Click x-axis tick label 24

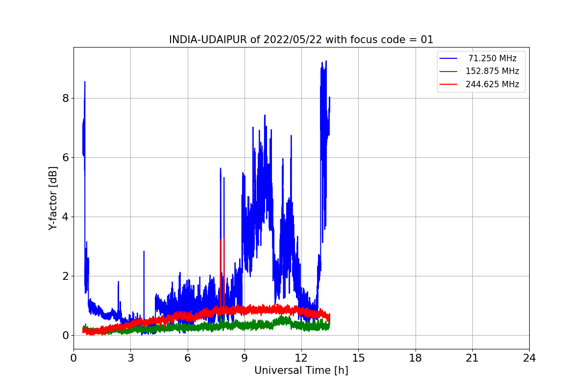point(529,358)
